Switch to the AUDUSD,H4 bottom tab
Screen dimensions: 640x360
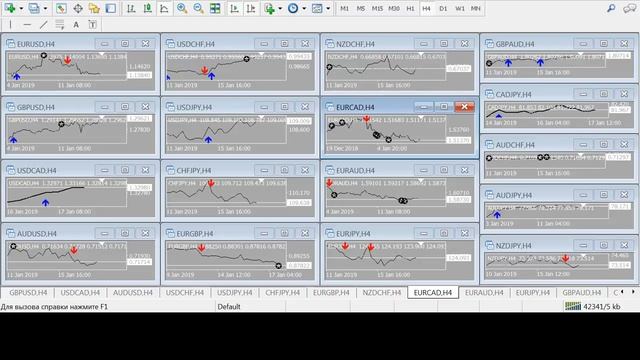click(133, 293)
